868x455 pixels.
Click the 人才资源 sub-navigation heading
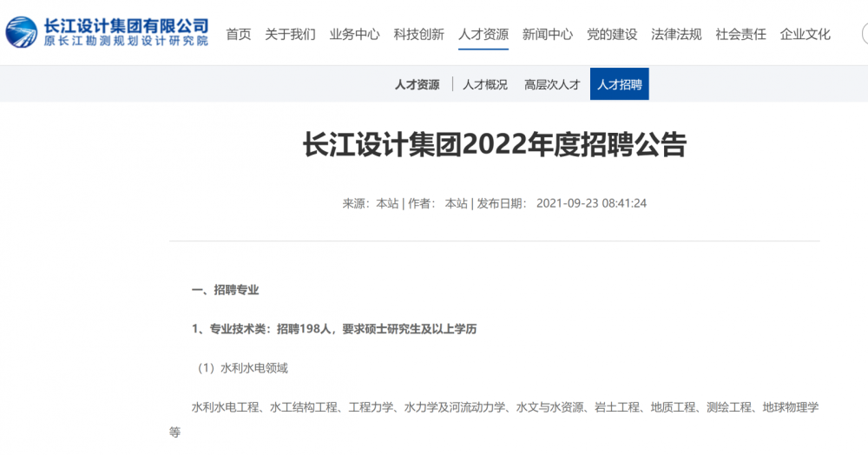click(417, 85)
